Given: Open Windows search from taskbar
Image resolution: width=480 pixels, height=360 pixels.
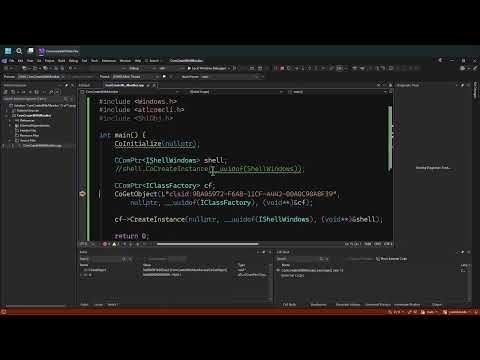Looking at the screenshot, I should coord(19,51).
